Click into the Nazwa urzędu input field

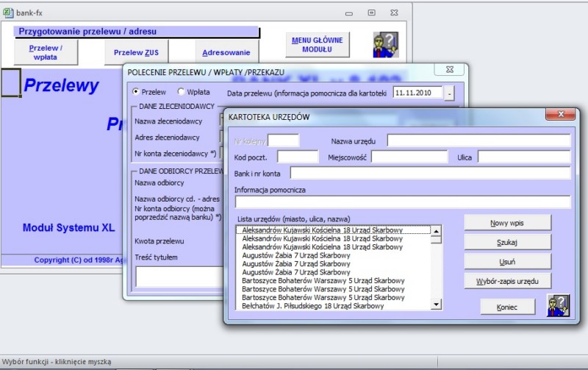[x=478, y=140]
